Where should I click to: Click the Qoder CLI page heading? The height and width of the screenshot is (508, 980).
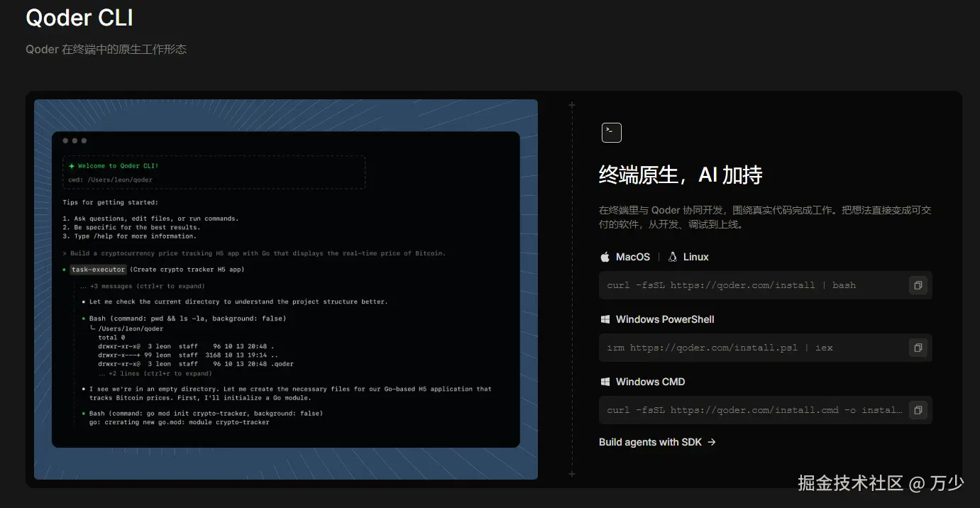coord(79,18)
